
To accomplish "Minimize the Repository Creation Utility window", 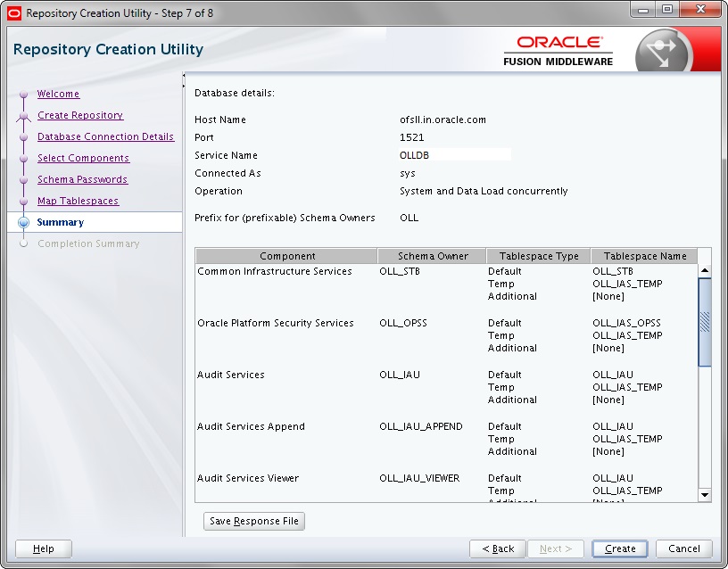I will point(643,10).
